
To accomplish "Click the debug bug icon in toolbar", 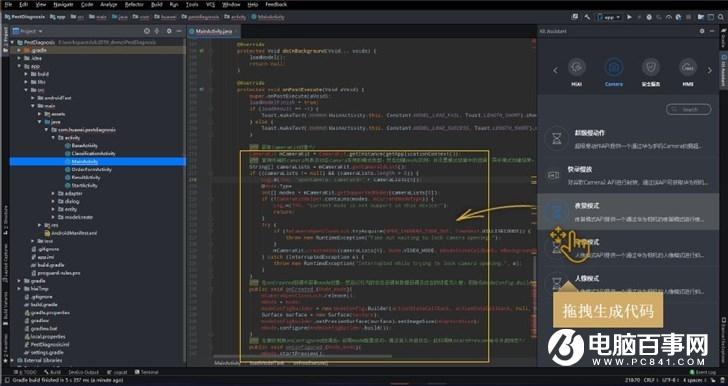I will [649, 17].
